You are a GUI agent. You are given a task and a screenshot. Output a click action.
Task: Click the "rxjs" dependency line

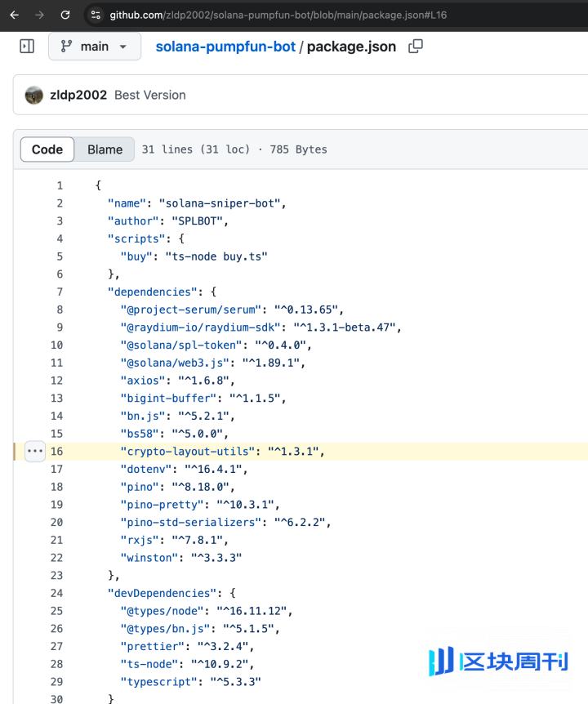175,540
